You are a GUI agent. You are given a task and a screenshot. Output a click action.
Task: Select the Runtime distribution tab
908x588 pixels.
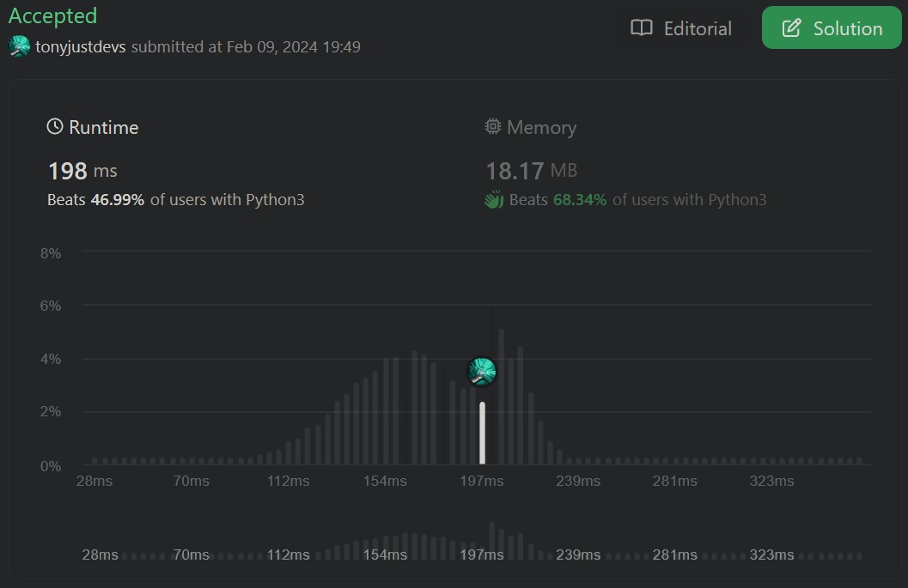pos(93,127)
